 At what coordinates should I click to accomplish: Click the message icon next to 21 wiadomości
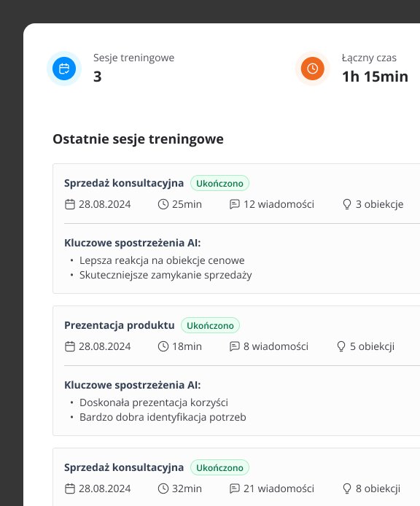235,489
